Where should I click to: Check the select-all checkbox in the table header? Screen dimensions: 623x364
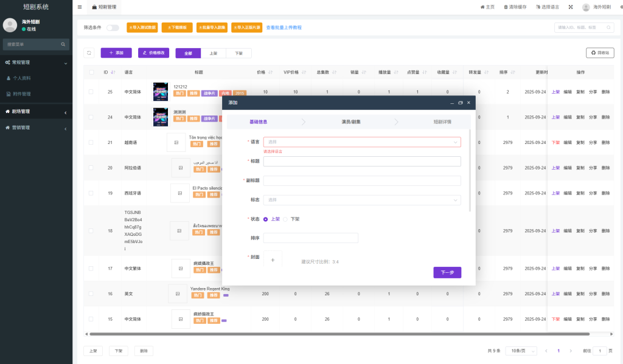pos(91,72)
